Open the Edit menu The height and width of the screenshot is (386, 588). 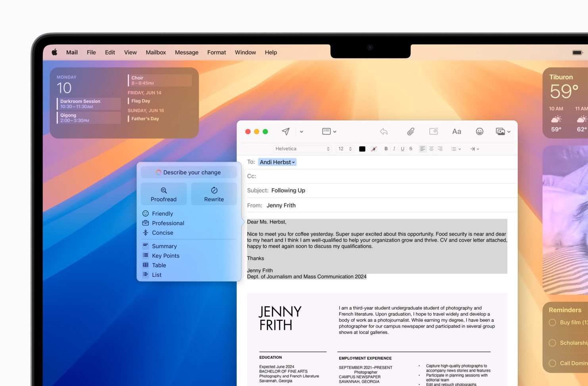pyautogui.click(x=110, y=52)
